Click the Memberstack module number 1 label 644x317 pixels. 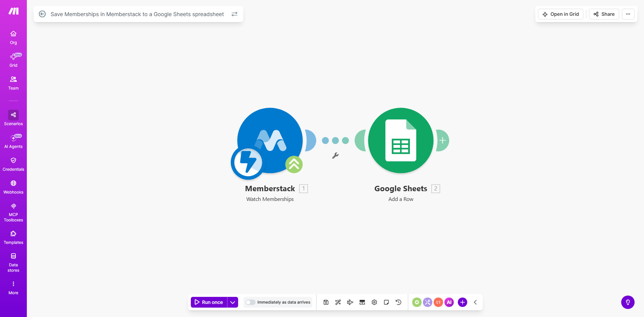tap(304, 189)
